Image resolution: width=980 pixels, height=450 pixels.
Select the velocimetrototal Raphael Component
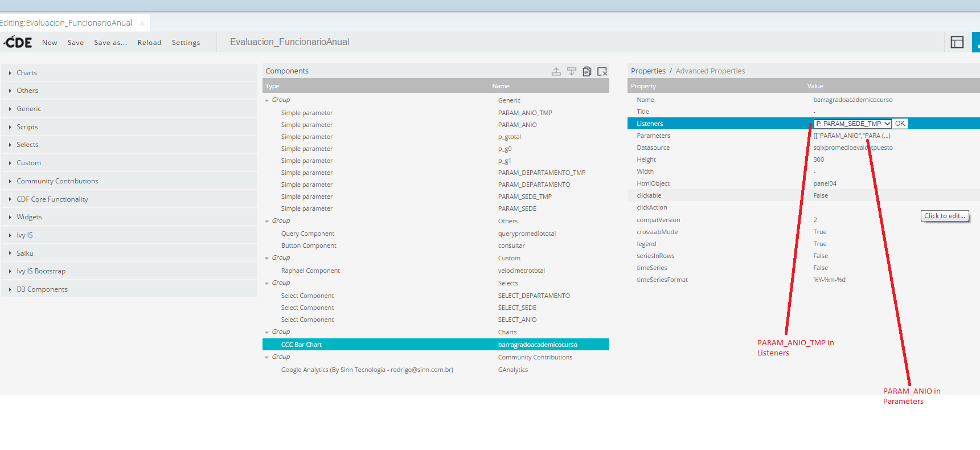[x=436, y=271]
